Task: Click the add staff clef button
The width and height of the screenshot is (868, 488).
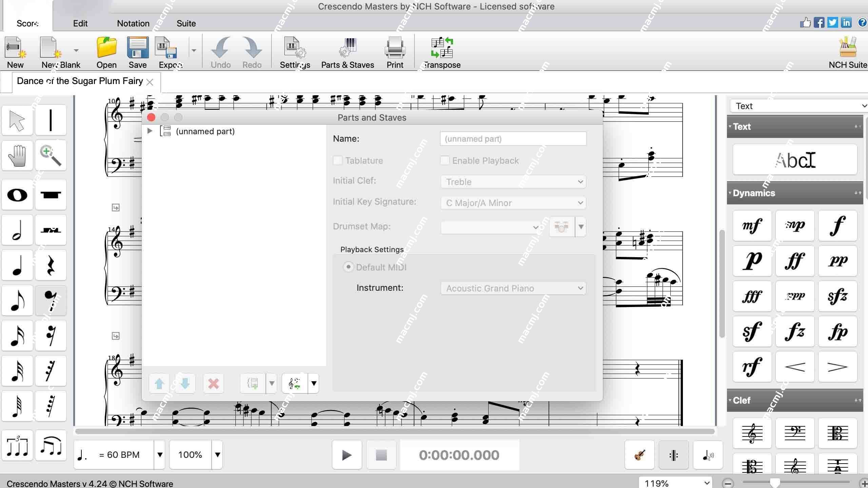Action: pos(294,383)
